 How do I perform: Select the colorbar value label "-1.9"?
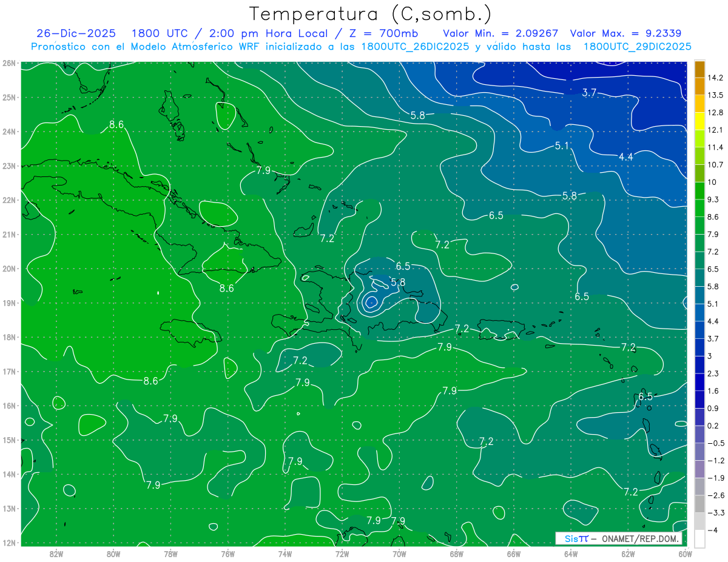(x=715, y=478)
